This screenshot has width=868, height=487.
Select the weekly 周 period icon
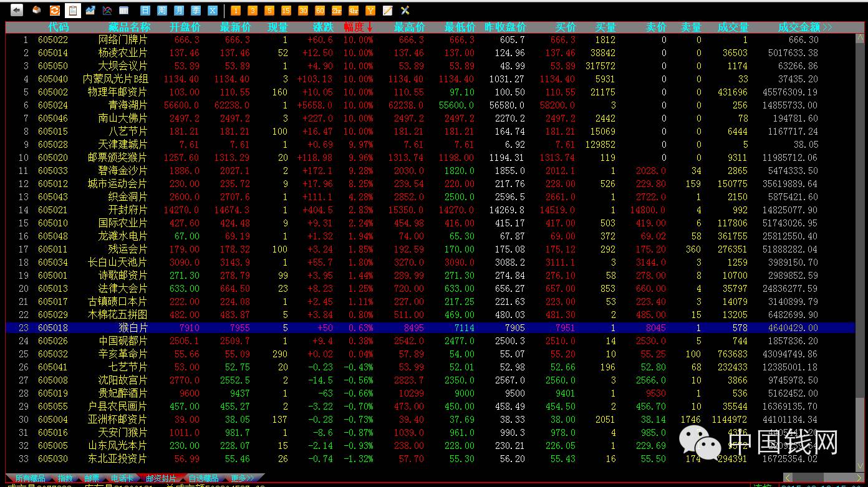click(162, 11)
